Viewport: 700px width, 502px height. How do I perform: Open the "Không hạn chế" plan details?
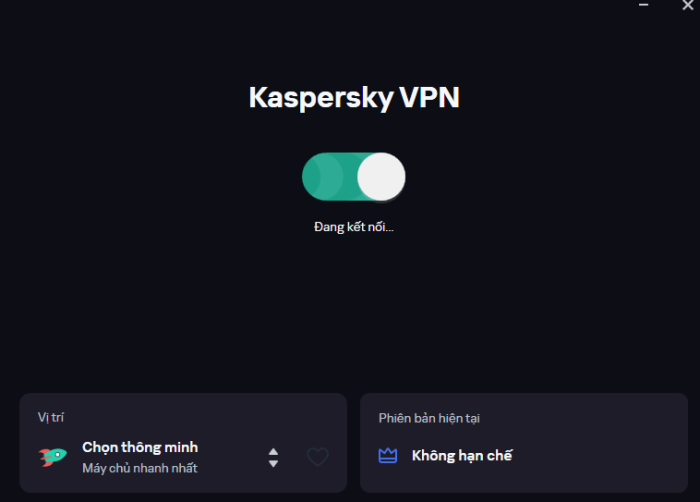[x=461, y=456]
